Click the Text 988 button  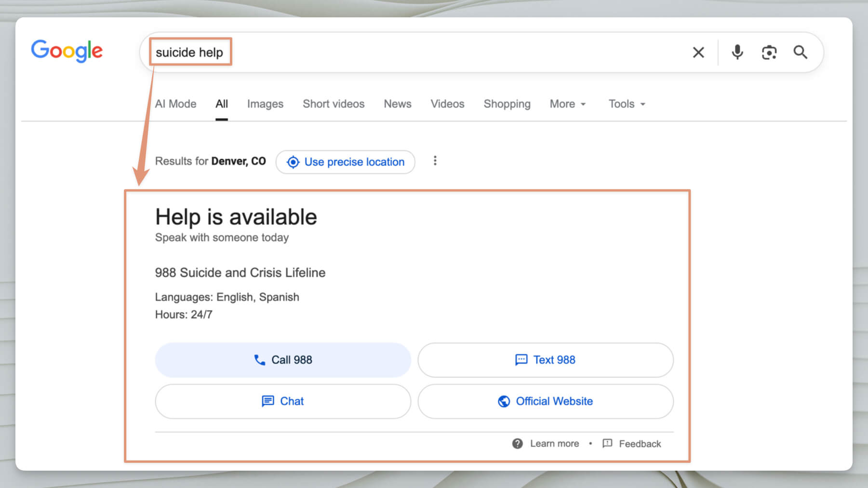[x=546, y=360]
